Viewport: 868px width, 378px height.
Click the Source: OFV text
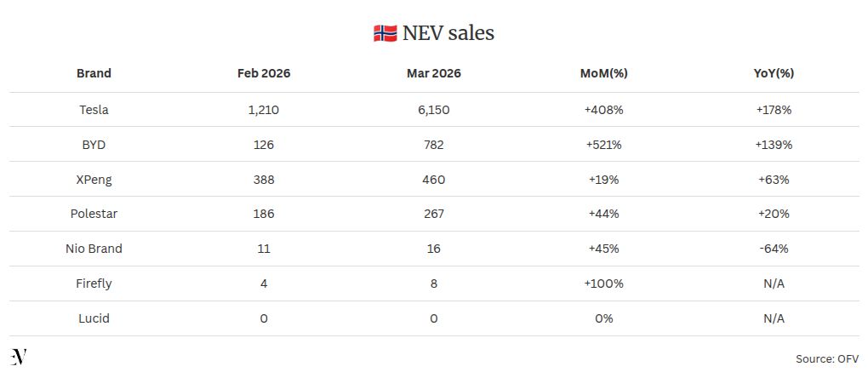coord(826,359)
